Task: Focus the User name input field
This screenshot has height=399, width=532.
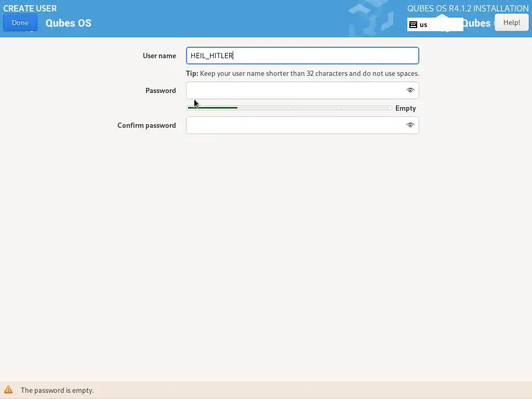Action: (302, 56)
